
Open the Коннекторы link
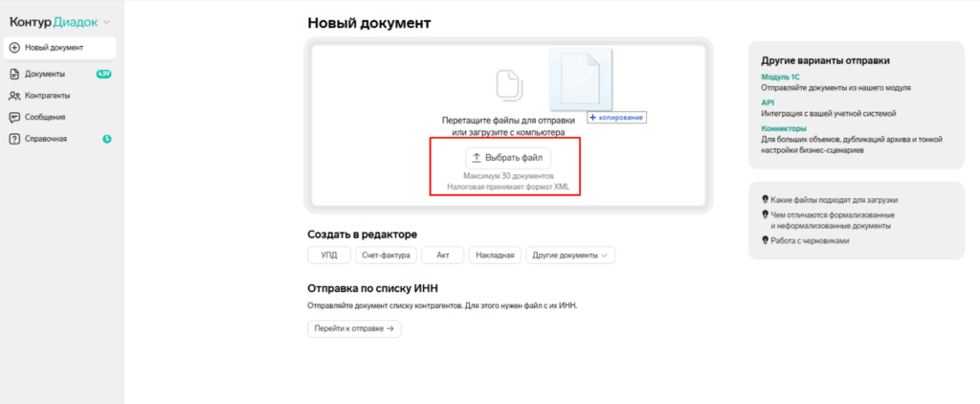[784, 128]
